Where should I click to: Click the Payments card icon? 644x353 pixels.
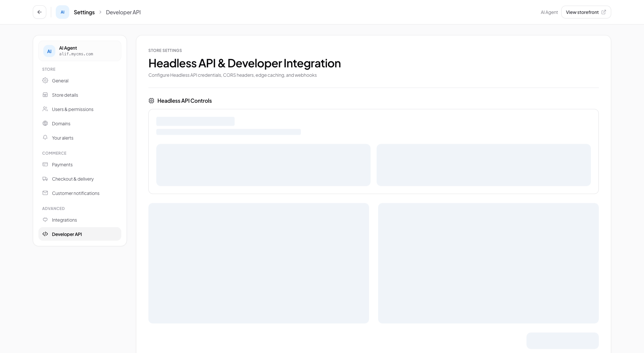point(45,164)
